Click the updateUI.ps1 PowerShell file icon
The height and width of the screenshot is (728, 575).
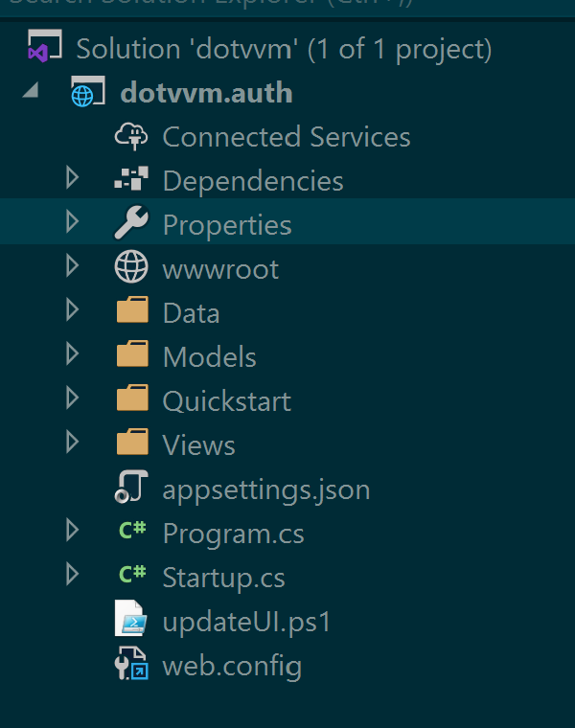(131, 622)
